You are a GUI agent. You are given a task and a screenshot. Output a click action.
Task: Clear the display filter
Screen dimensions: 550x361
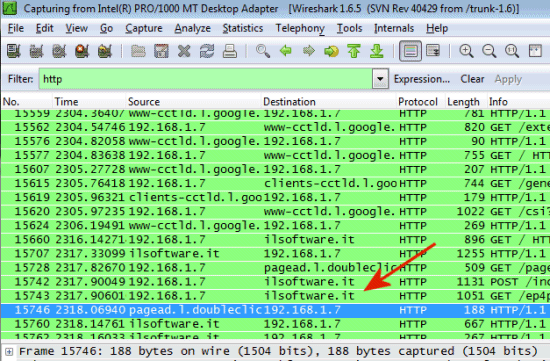tap(472, 79)
